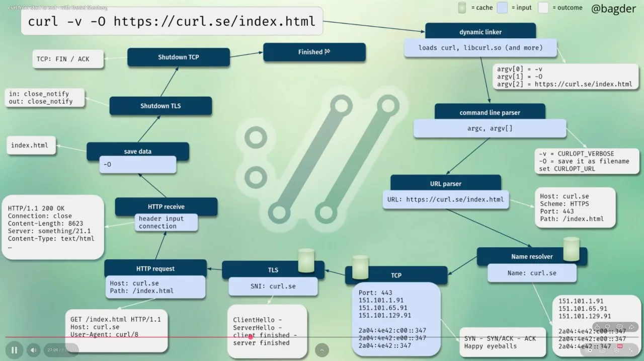Select the HTTP request box
The height and width of the screenshot is (361, 644).
pyautogui.click(x=155, y=268)
